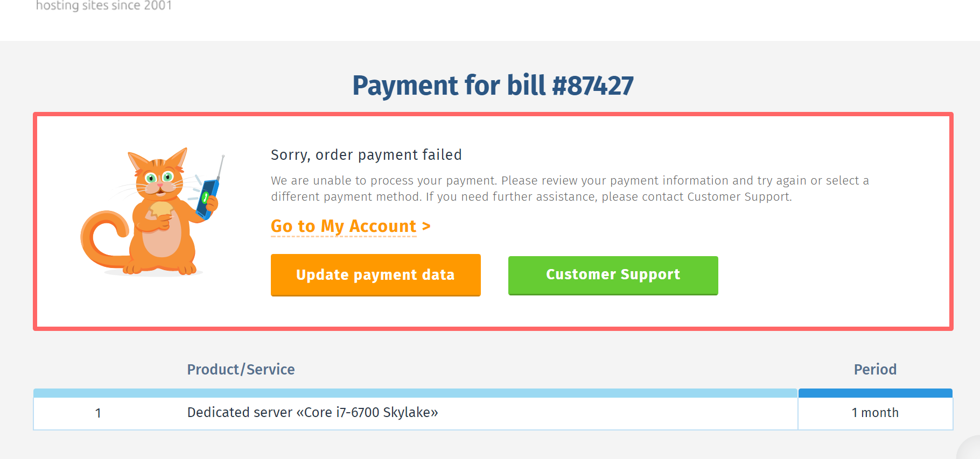Click the "hosting sites since 2001" tagline

click(104, 6)
